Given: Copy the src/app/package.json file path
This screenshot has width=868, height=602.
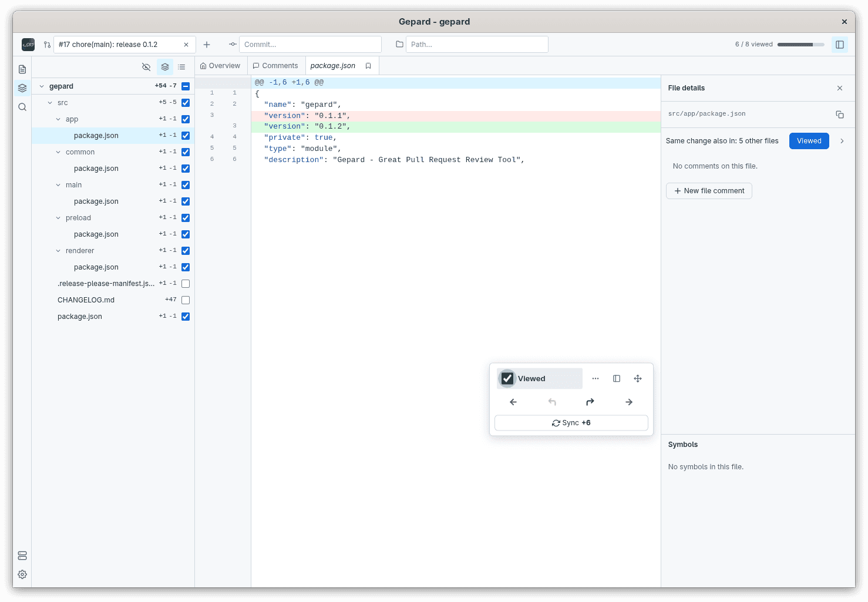Looking at the screenshot, I should click(x=840, y=115).
